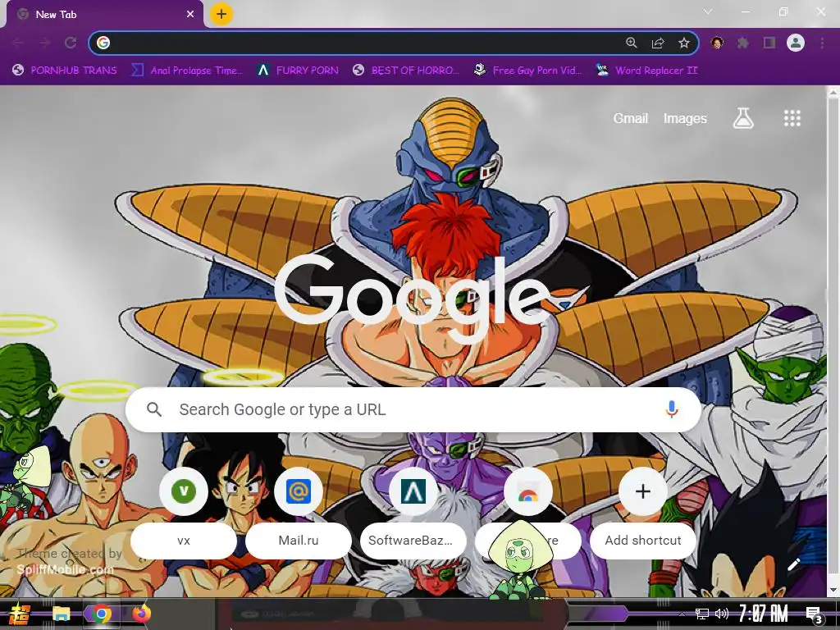Viewport: 840px width, 630px height.
Task: Open the zoom magnifier in the address bar
Action: click(632, 43)
